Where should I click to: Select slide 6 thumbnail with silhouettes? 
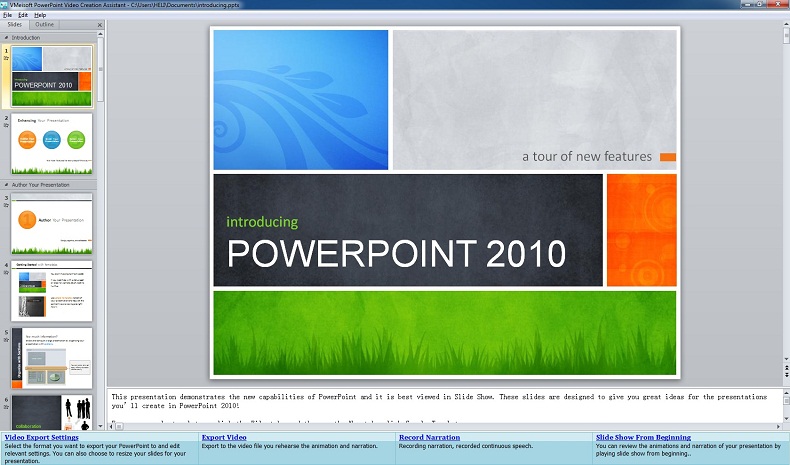(52, 413)
